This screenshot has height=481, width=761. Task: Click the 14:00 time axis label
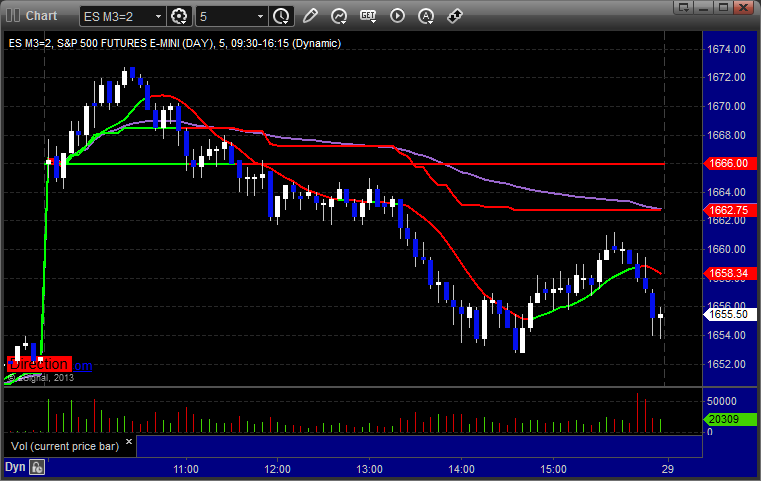click(x=462, y=469)
